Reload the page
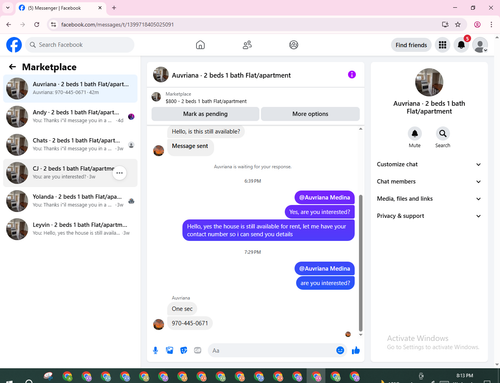The image size is (500, 383). [x=37, y=24]
